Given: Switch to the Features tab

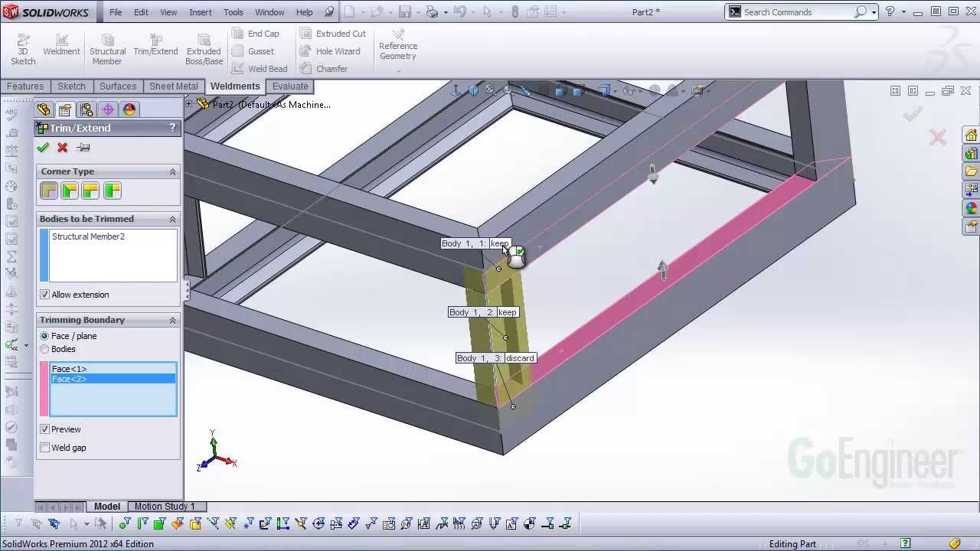Looking at the screenshot, I should point(25,86).
